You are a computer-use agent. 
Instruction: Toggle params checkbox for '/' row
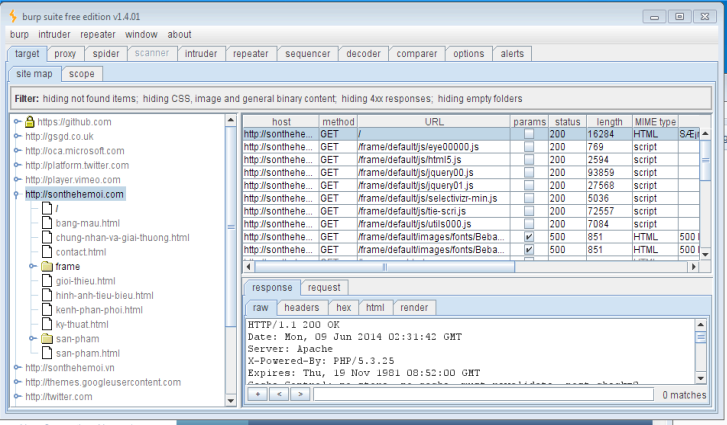coord(529,134)
